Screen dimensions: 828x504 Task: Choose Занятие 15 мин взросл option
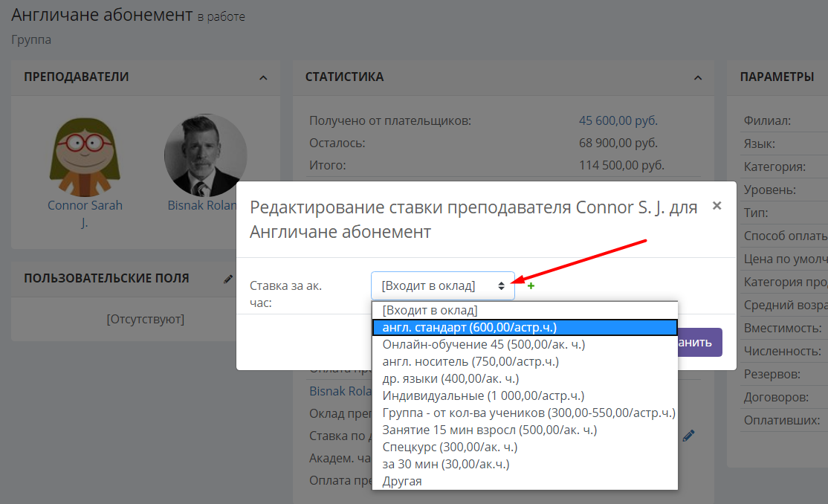525,430
